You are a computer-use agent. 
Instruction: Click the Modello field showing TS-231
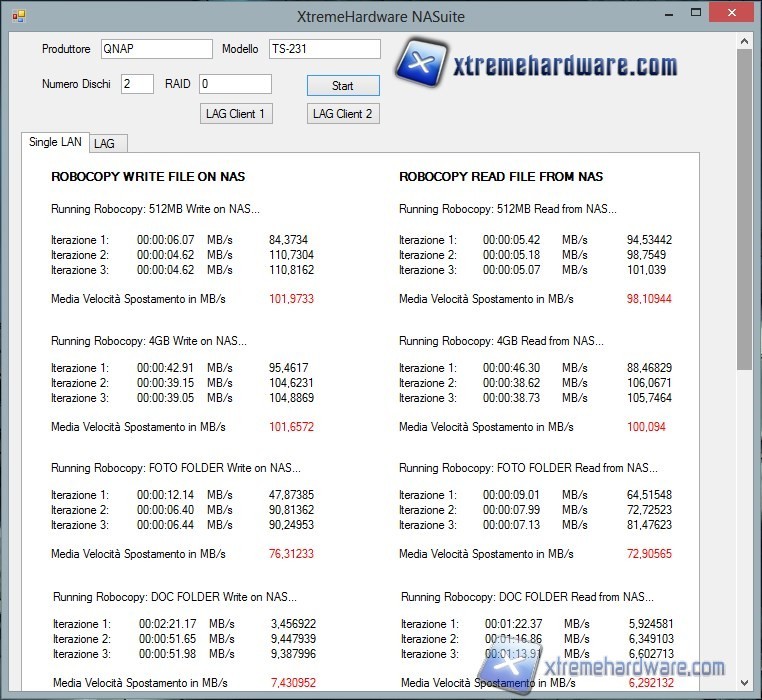(x=324, y=49)
